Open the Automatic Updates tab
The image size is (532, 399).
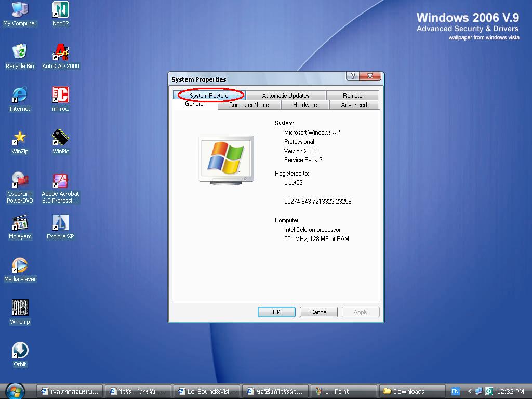[x=286, y=96]
